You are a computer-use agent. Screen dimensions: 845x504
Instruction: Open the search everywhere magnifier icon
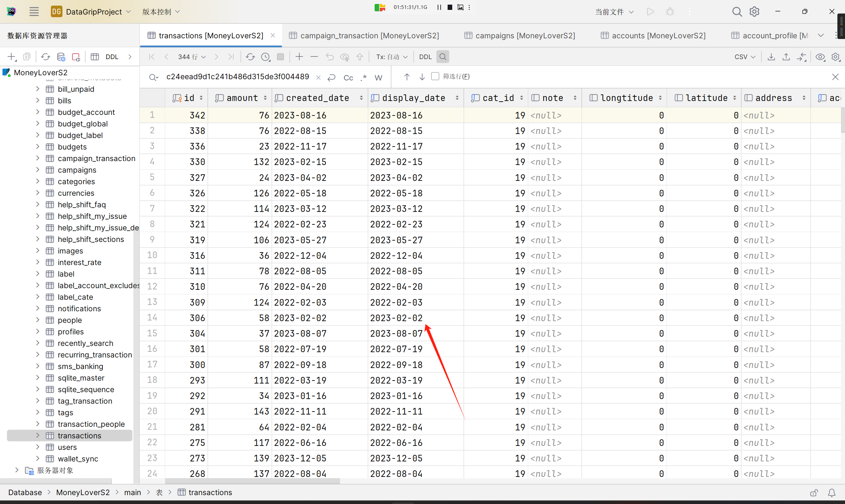[x=737, y=12]
